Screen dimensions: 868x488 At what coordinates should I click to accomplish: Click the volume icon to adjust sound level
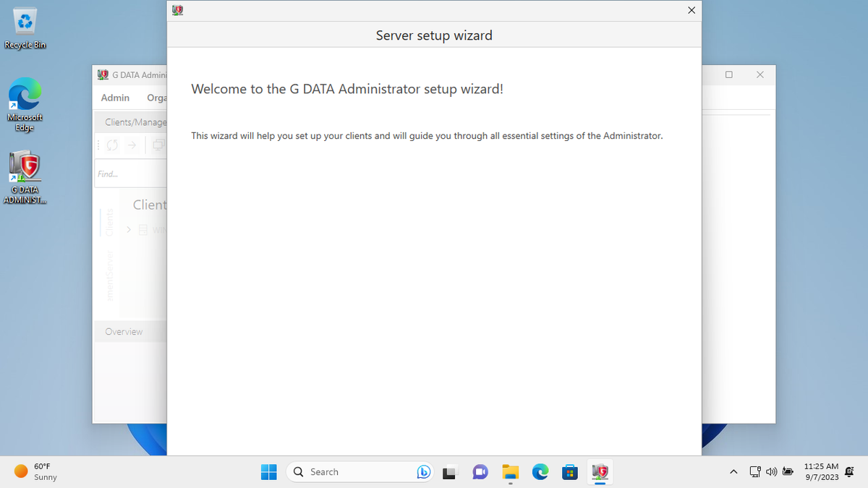point(771,471)
